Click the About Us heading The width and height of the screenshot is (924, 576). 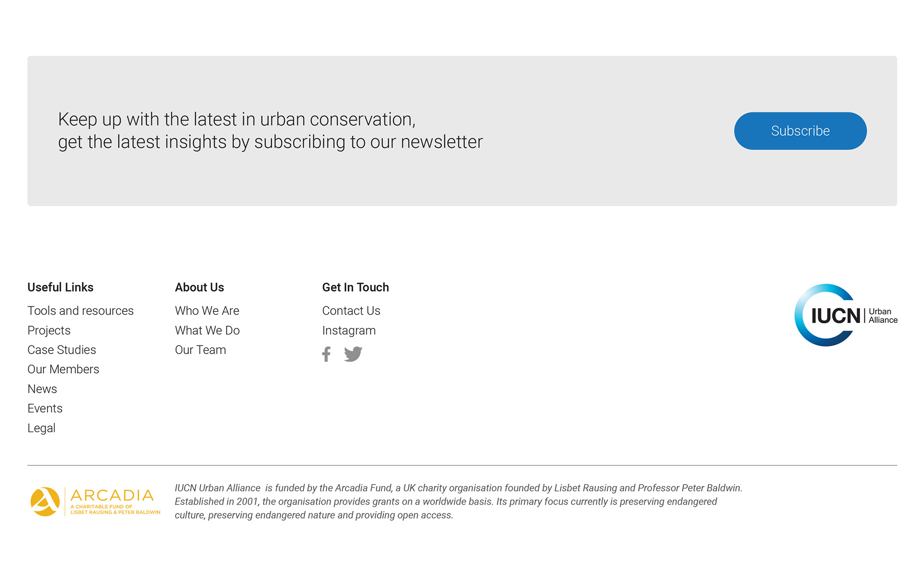(200, 287)
